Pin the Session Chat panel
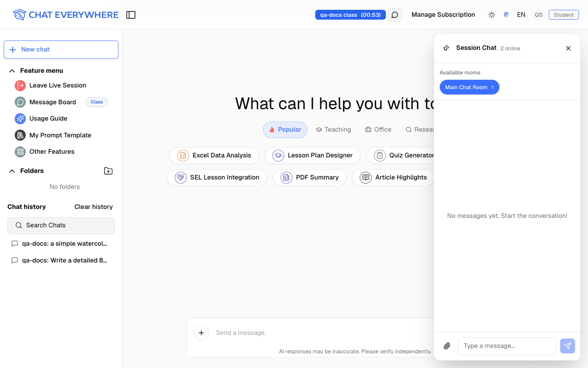588x368 pixels. (446, 48)
